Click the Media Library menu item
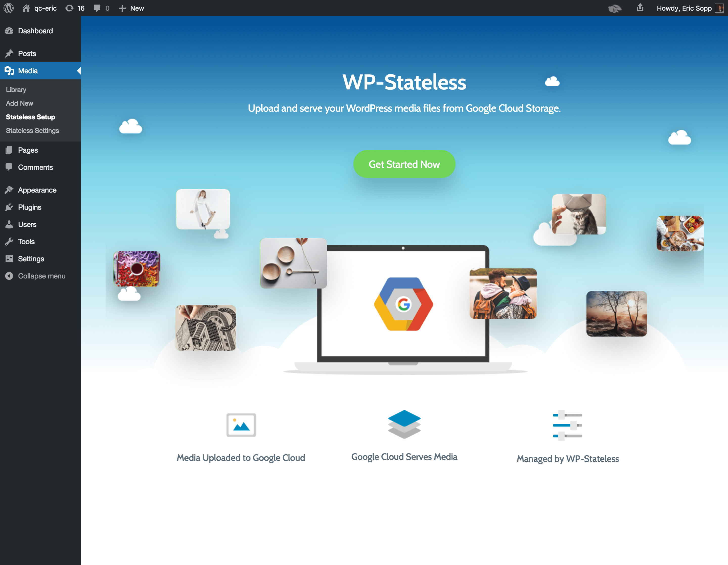728x565 pixels. click(x=16, y=89)
